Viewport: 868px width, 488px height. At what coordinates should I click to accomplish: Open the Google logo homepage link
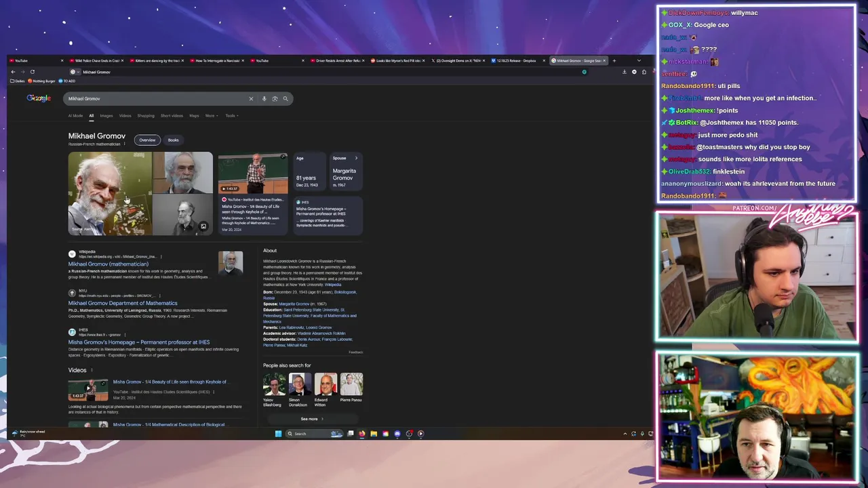point(39,98)
